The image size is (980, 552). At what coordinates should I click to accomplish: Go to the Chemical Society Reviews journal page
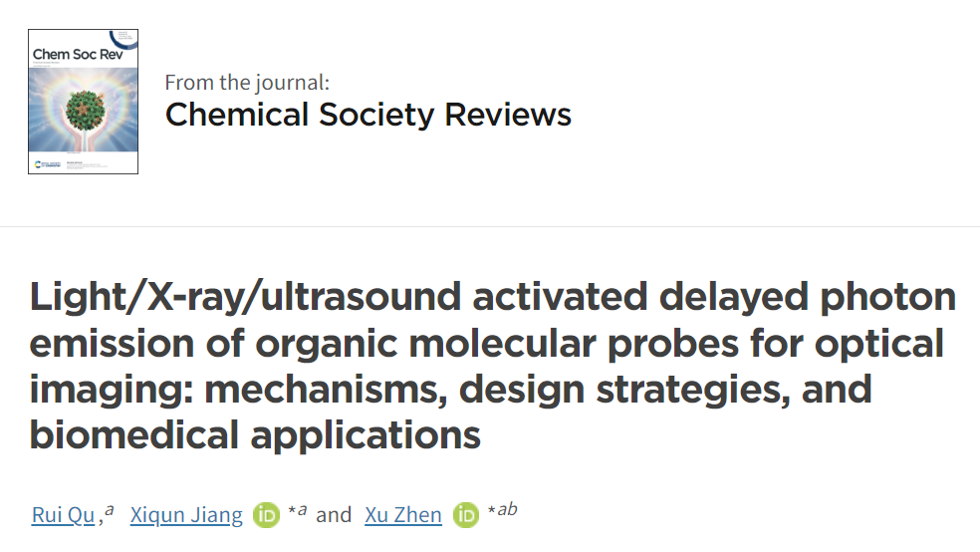pos(368,115)
